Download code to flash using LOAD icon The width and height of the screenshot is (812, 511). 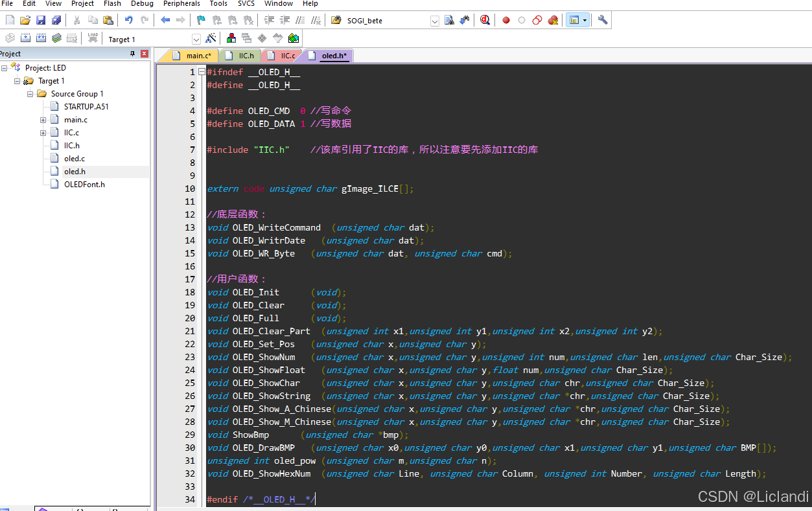click(x=93, y=38)
